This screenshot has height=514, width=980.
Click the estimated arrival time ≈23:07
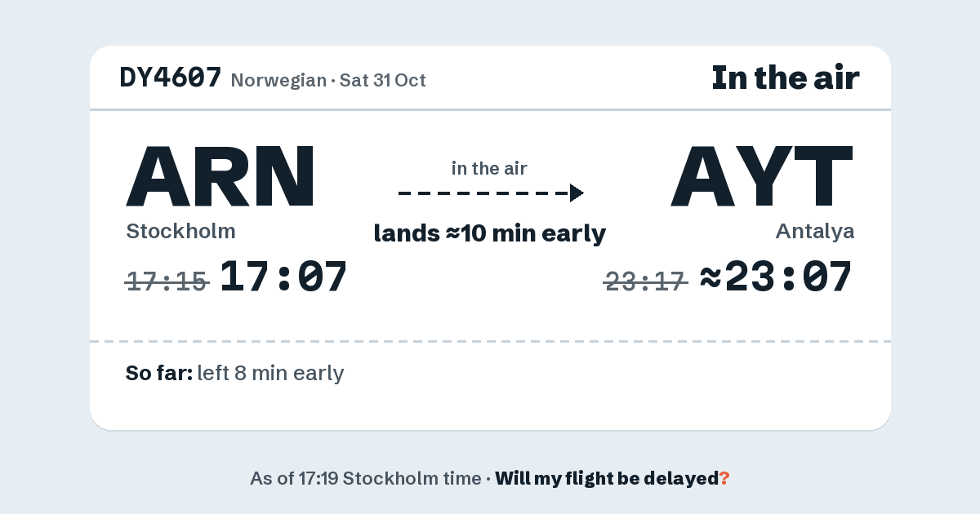777,277
